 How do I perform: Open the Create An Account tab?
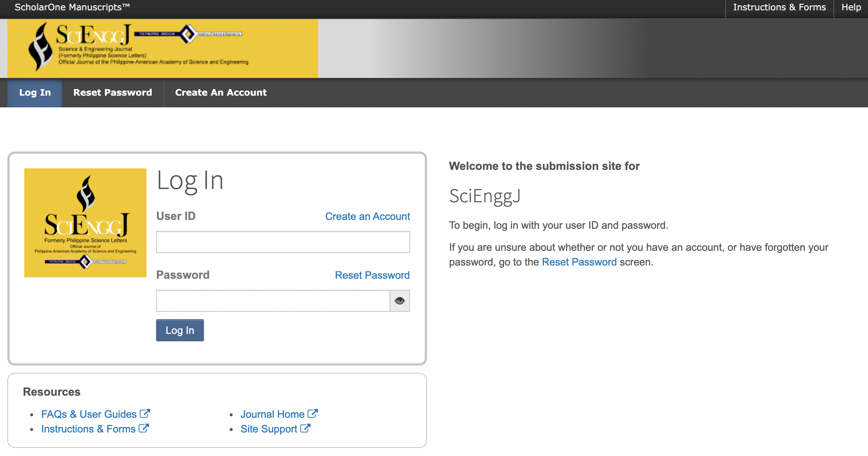[x=221, y=93]
